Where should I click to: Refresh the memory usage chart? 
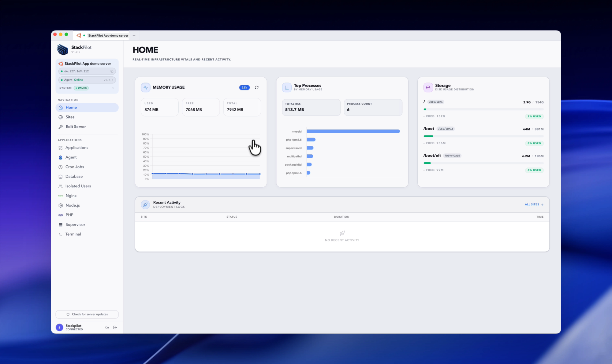click(256, 87)
